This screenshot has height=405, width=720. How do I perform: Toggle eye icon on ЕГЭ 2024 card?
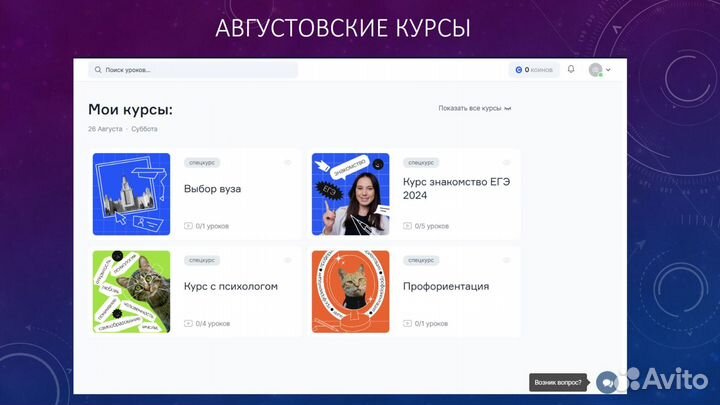coord(506,163)
